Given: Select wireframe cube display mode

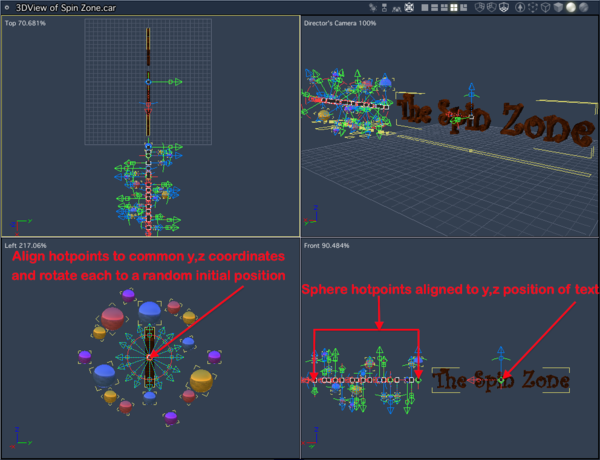Looking at the screenshot, I should 546,7.
